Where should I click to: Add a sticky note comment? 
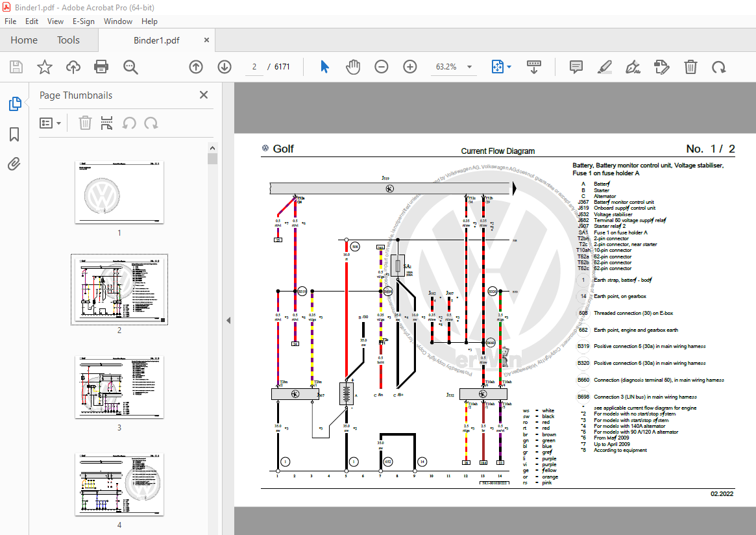[x=576, y=67]
